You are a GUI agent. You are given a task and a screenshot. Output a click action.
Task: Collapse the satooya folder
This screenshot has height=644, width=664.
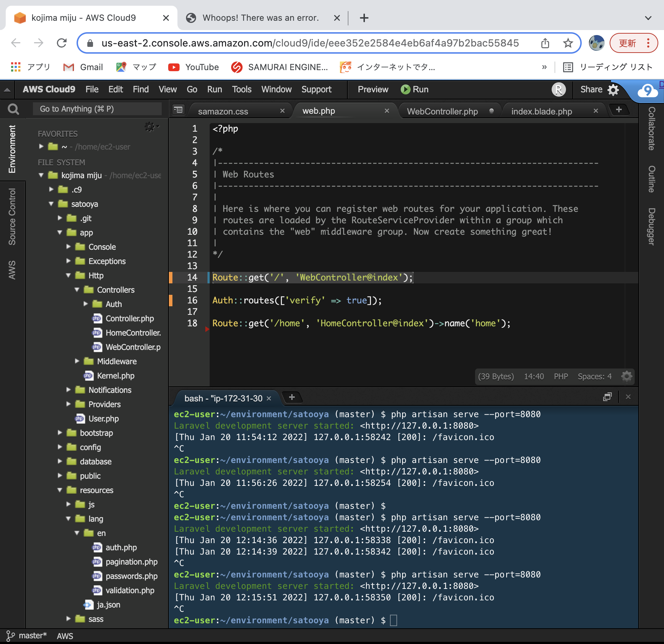[x=52, y=204]
